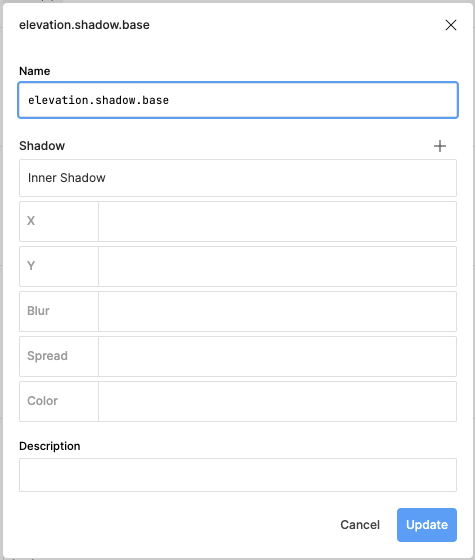
Task: Cancel editing the token
Action: point(360,525)
